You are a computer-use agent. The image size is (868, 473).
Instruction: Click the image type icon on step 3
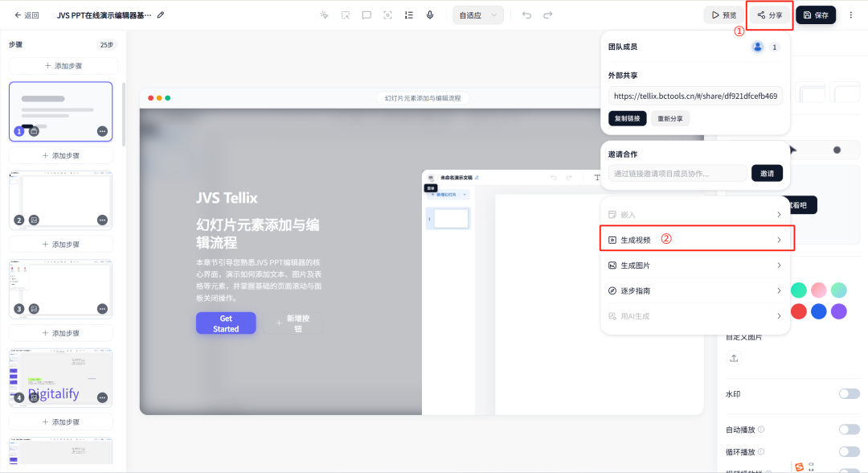pos(34,309)
